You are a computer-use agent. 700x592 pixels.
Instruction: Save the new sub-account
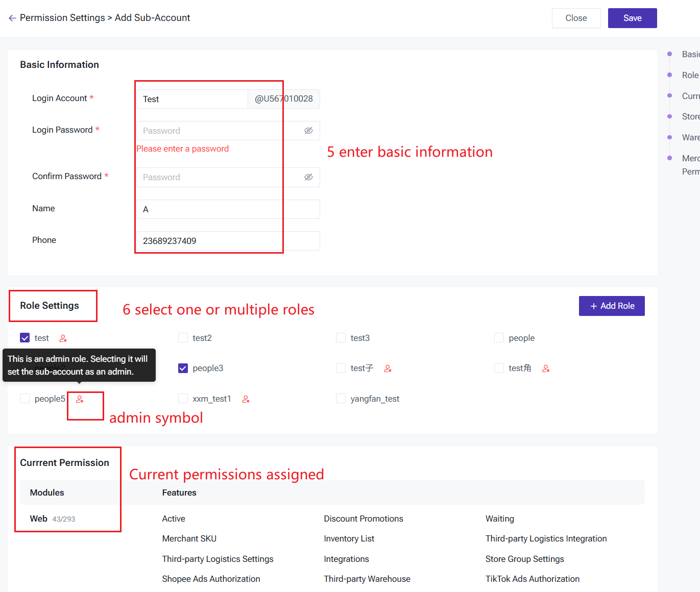632,18
